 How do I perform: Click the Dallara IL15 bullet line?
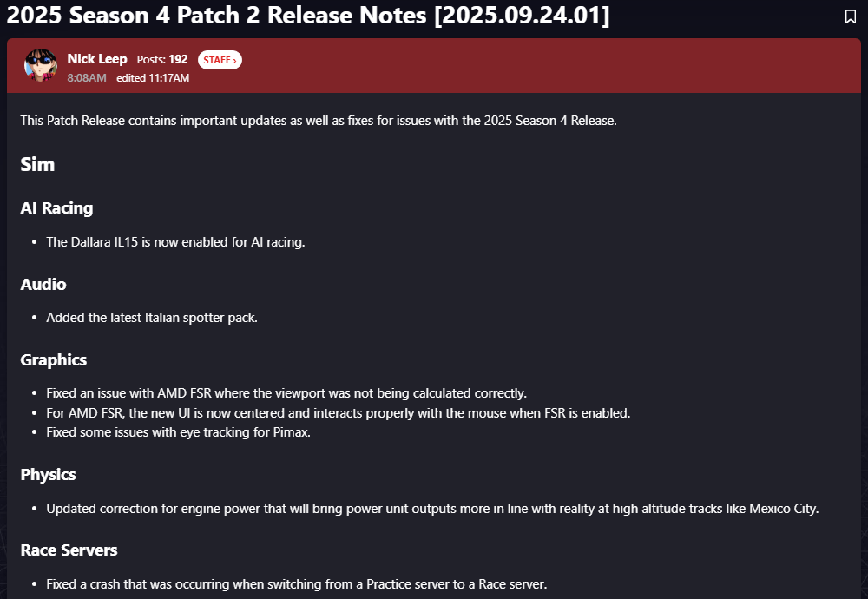point(175,242)
